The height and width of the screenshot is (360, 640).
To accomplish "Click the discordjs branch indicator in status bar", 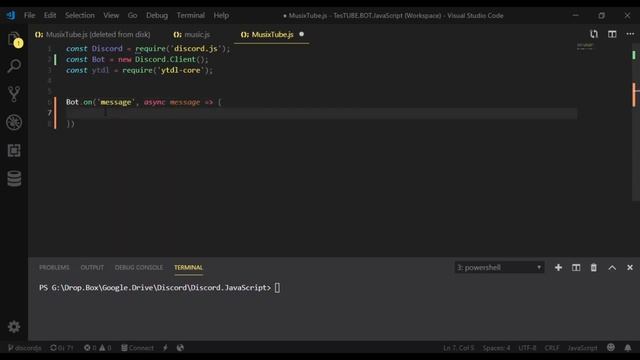I will coord(24,348).
